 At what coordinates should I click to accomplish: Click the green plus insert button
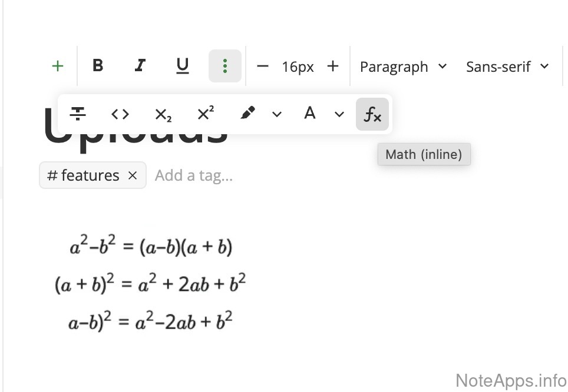pos(58,67)
